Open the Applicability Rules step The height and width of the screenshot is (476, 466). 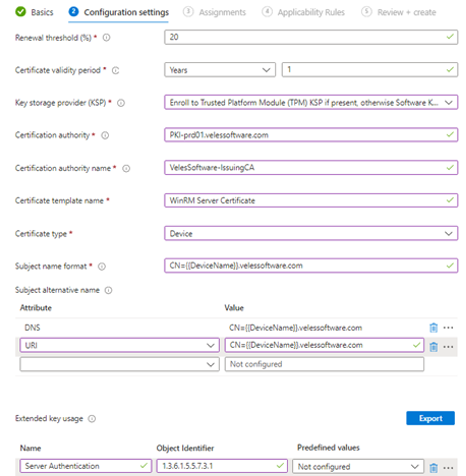(x=303, y=12)
